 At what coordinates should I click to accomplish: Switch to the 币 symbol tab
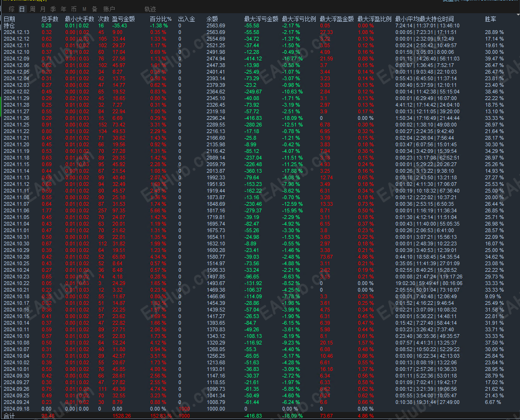[74, 9]
